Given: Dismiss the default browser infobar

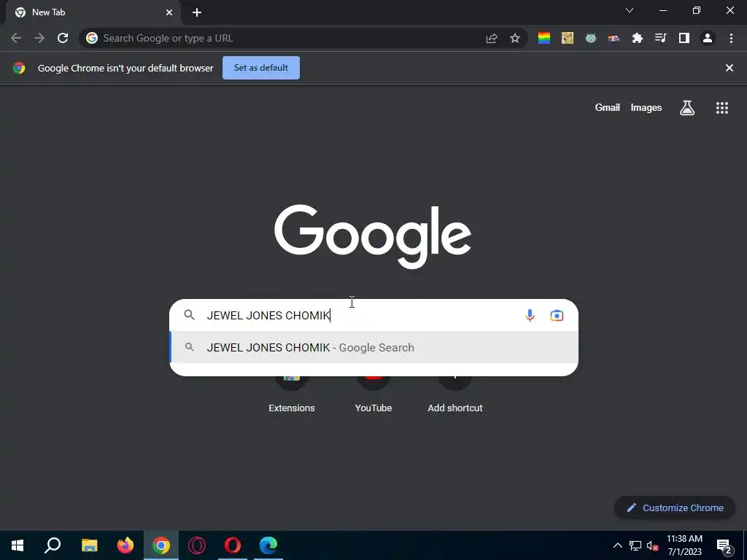Looking at the screenshot, I should click(x=729, y=68).
